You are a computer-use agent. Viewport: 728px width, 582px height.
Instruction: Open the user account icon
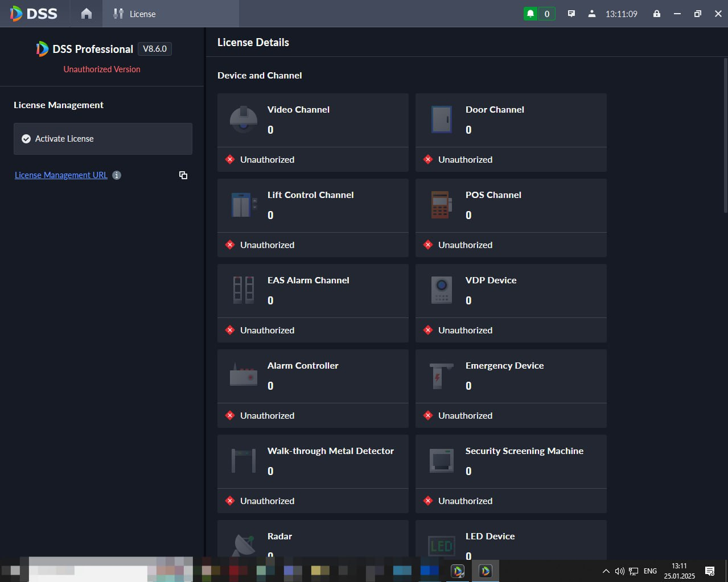click(592, 14)
